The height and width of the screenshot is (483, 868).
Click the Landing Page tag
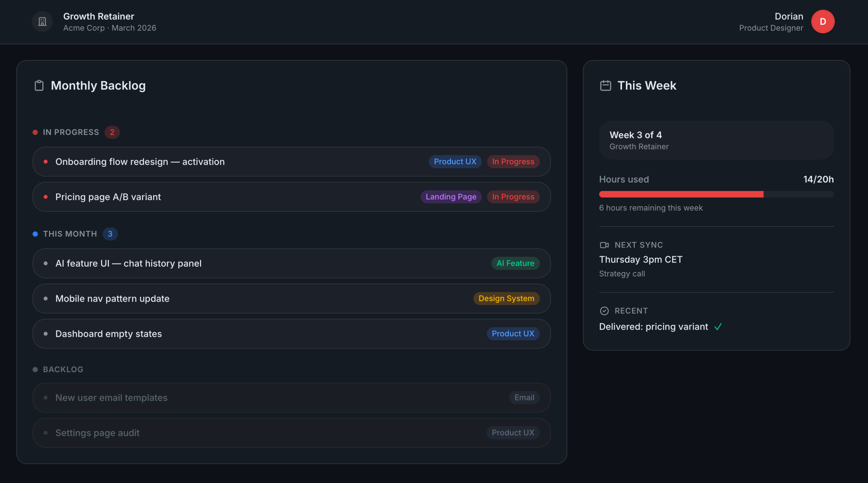(x=451, y=197)
